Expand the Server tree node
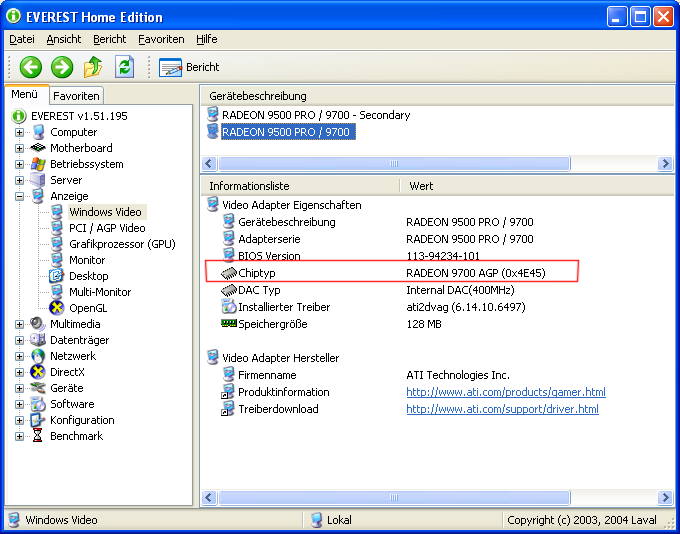Image resolution: width=680 pixels, height=534 pixels. (x=20, y=180)
